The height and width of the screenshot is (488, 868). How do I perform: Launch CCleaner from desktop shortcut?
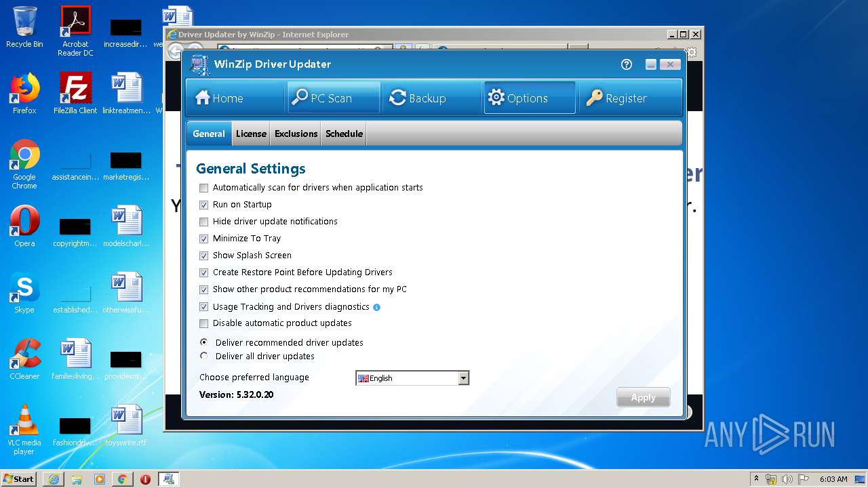pos(24,359)
